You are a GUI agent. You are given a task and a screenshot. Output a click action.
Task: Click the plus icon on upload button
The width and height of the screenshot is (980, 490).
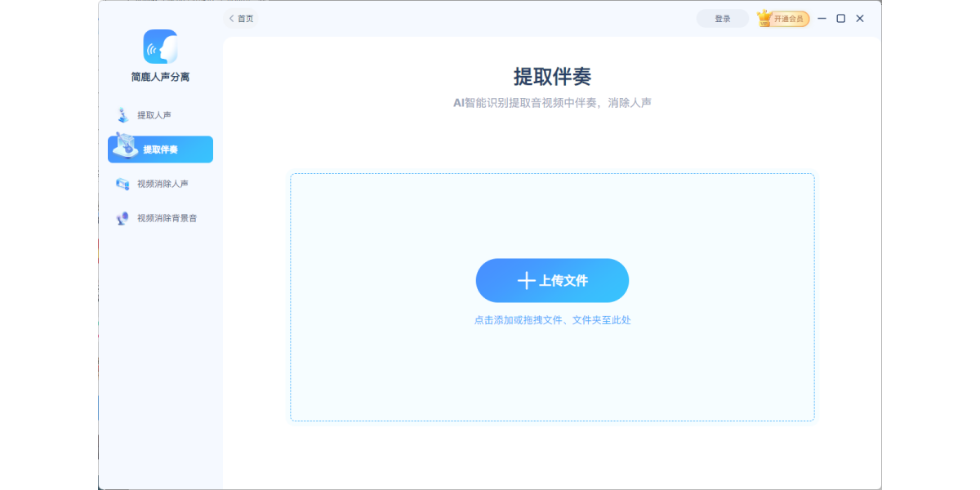click(526, 281)
